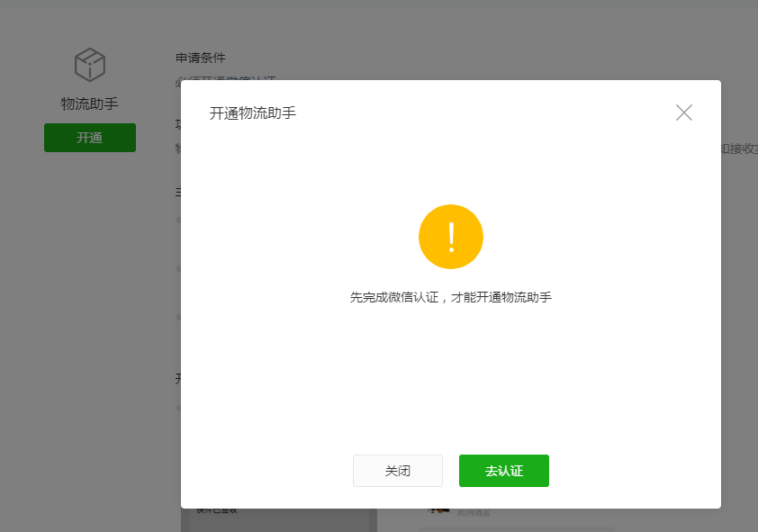Click the dialog title 开通物流助手
The width and height of the screenshot is (758, 532).
pos(253,113)
